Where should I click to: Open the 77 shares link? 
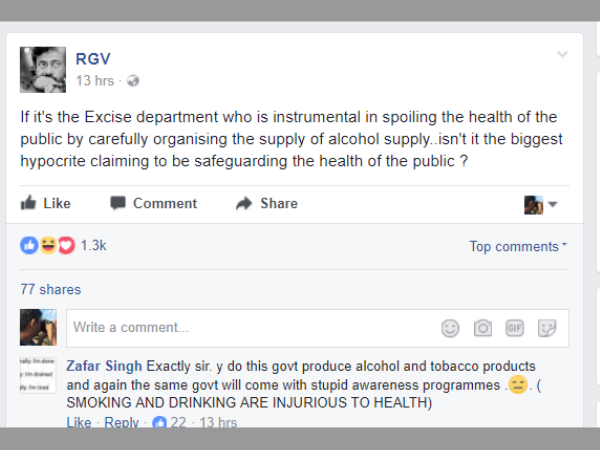click(x=50, y=289)
